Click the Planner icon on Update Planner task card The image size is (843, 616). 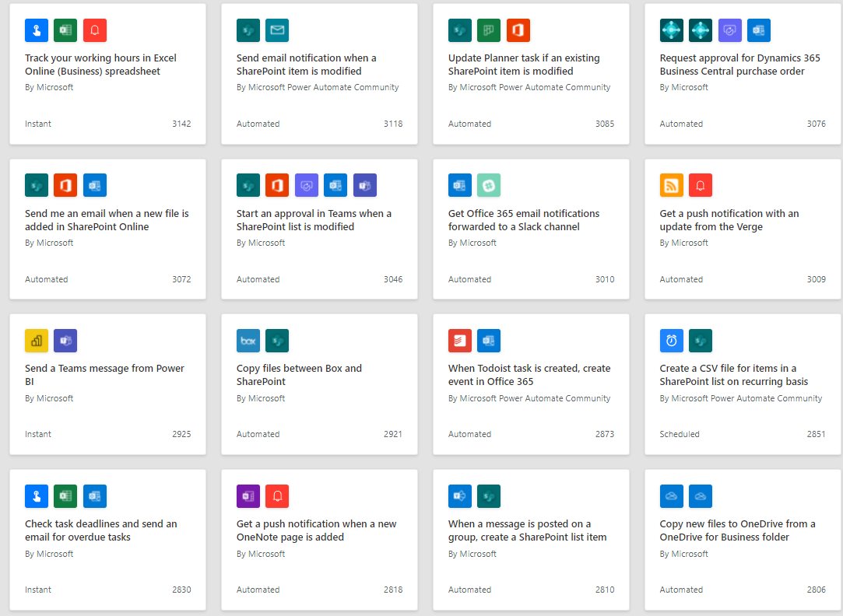[x=489, y=30]
